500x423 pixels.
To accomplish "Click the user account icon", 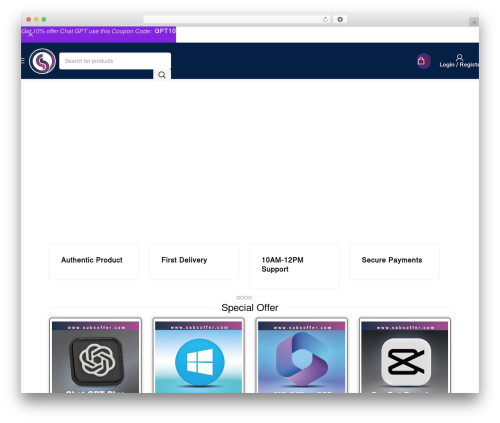I will point(460,57).
